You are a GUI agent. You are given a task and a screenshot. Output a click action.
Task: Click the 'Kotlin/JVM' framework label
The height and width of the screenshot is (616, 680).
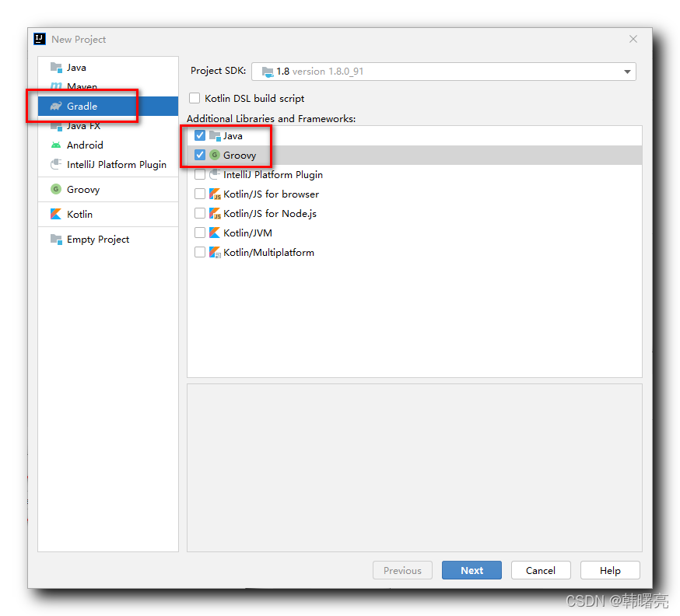[x=247, y=233]
